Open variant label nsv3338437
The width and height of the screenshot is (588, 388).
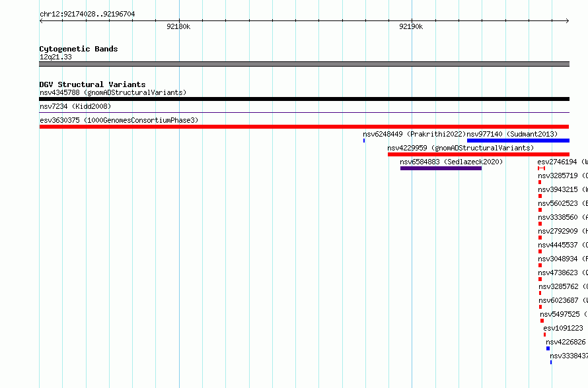[569, 356]
